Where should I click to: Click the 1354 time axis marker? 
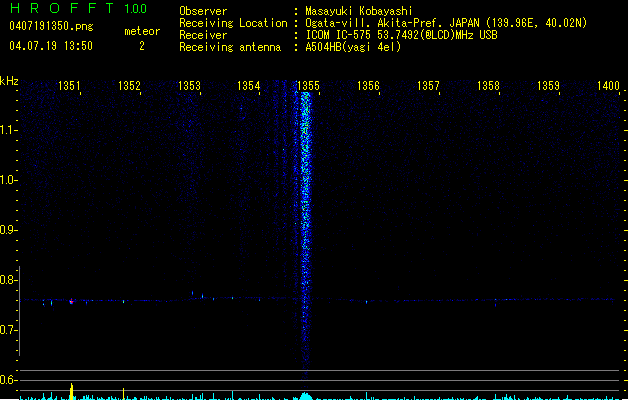tap(249, 85)
